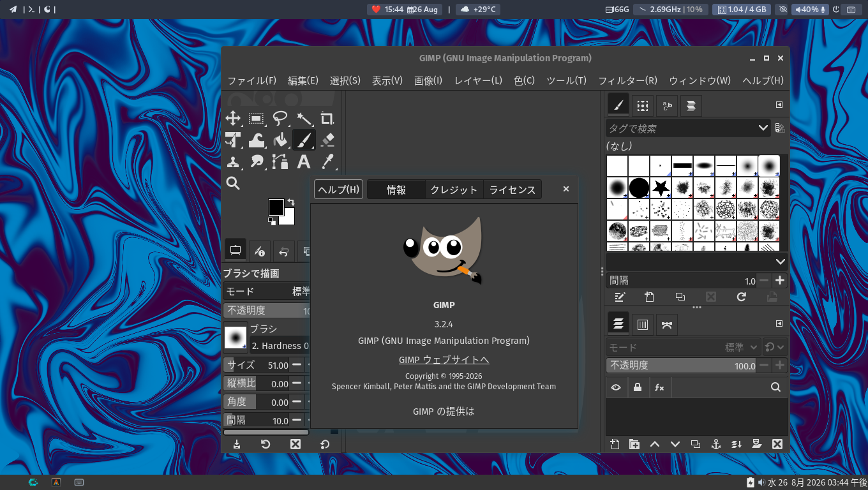868x490 pixels.
Task: Click the ヘルプ(H) button in About dialog
Action: point(338,189)
